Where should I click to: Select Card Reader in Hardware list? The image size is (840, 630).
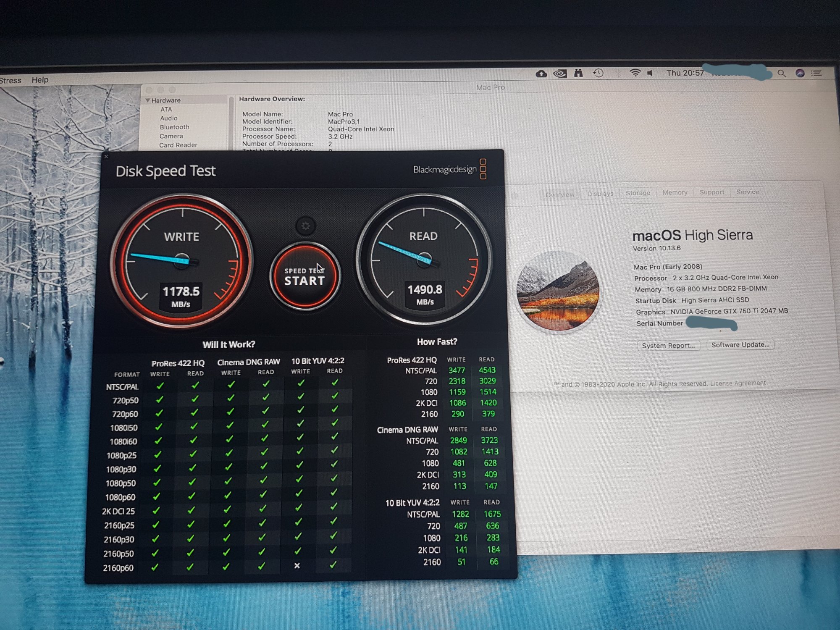point(178,145)
